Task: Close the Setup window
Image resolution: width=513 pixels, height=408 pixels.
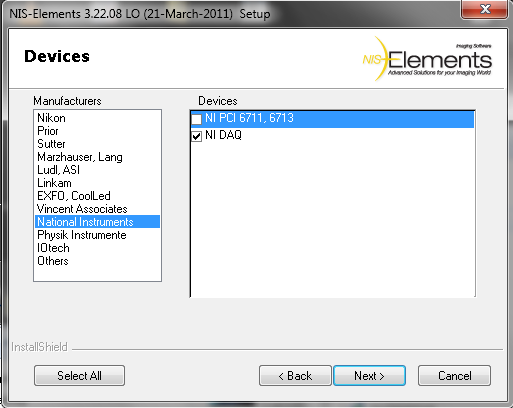Action: point(485,9)
